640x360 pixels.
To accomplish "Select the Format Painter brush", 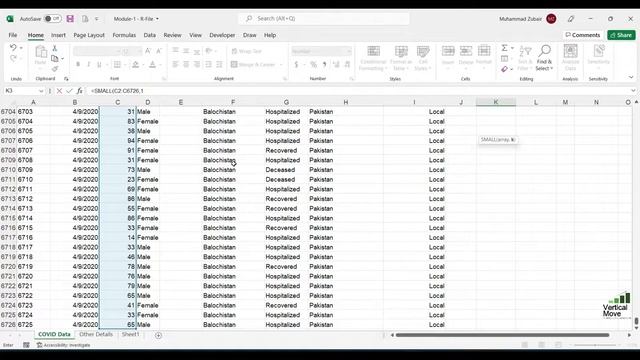I will (55, 69).
